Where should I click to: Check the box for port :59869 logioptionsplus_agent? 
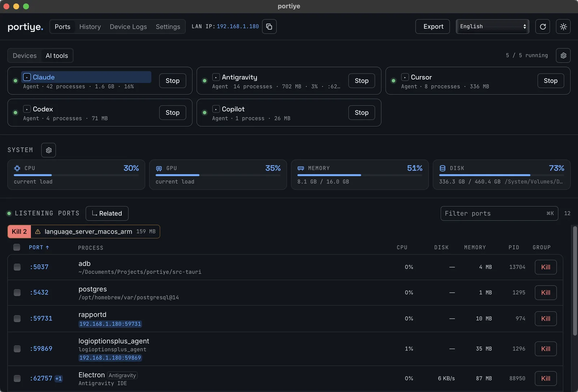pyautogui.click(x=17, y=349)
